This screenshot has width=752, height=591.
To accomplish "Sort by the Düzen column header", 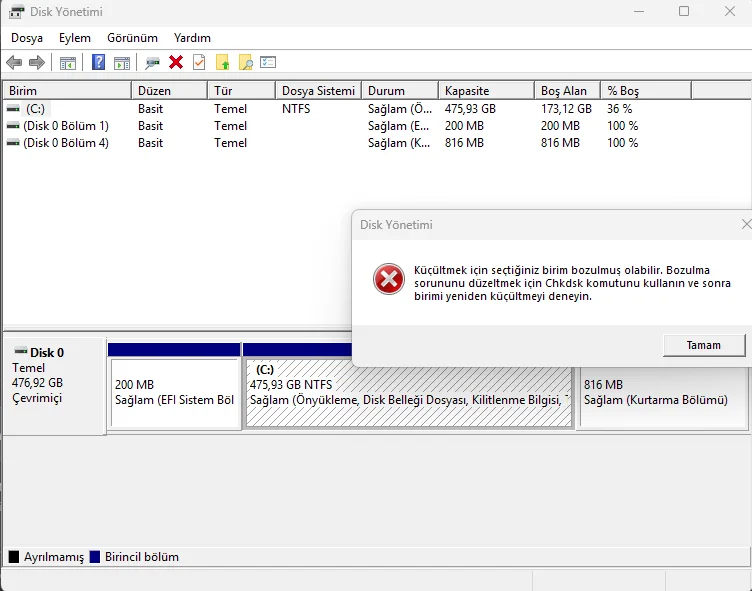I will 169,91.
